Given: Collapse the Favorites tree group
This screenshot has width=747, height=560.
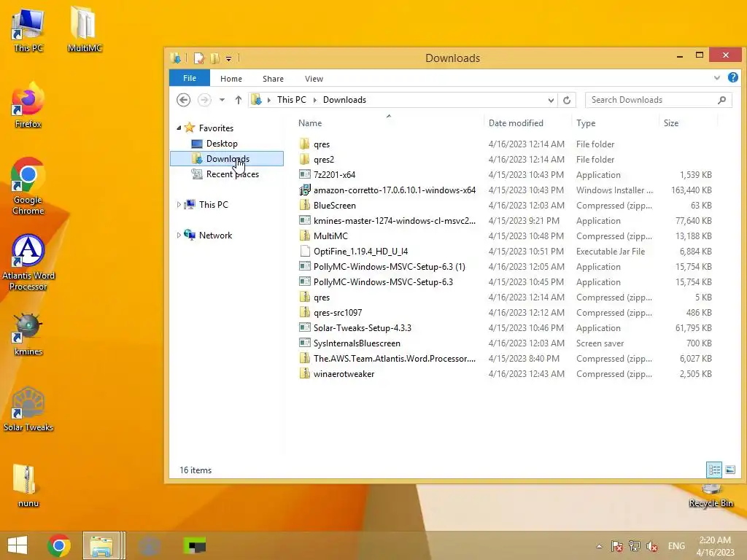Looking at the screenshot, I should click(x=179, y=128).
